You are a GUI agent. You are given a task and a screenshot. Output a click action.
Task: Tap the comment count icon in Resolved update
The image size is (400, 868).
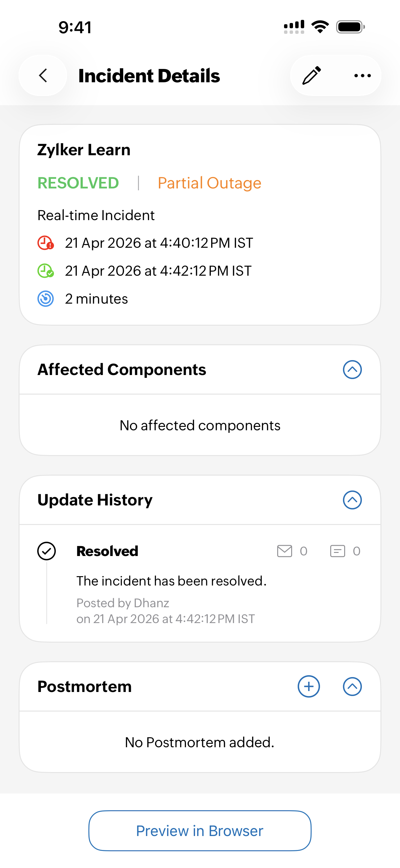pyautogui.click(x=337, y=551)
